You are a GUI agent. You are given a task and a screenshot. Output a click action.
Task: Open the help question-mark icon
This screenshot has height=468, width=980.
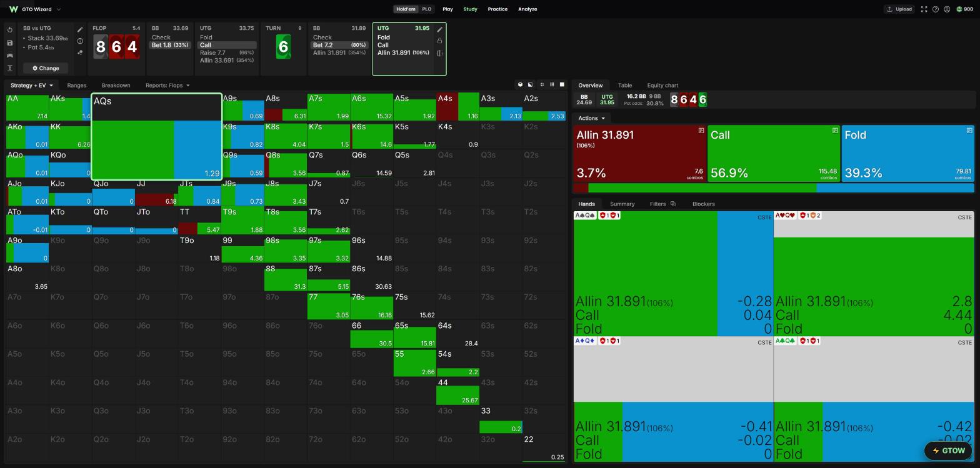point(935,9)
